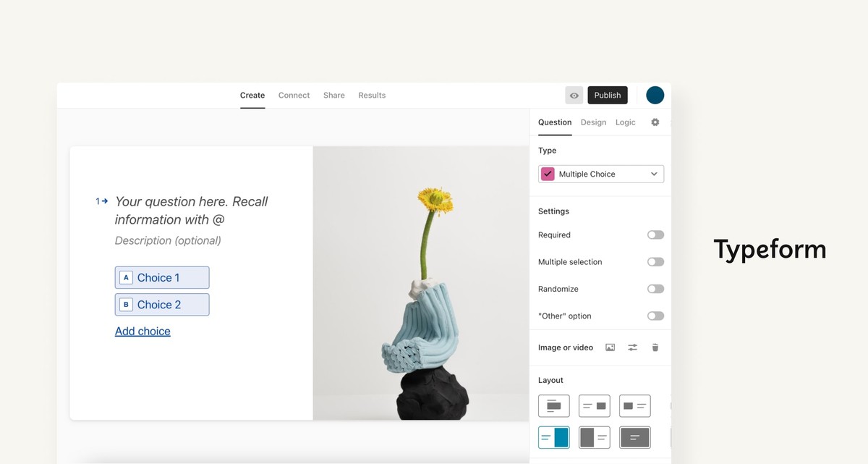Select the split image-right blue layout
868x464 pixels.
pos(554,437)
